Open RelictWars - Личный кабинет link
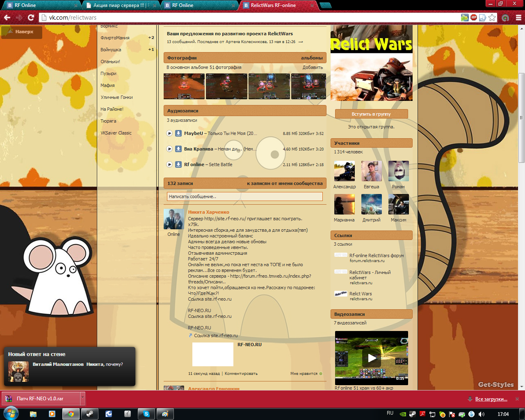Viewport: 525px width, 420px height. tap(370, 275)
